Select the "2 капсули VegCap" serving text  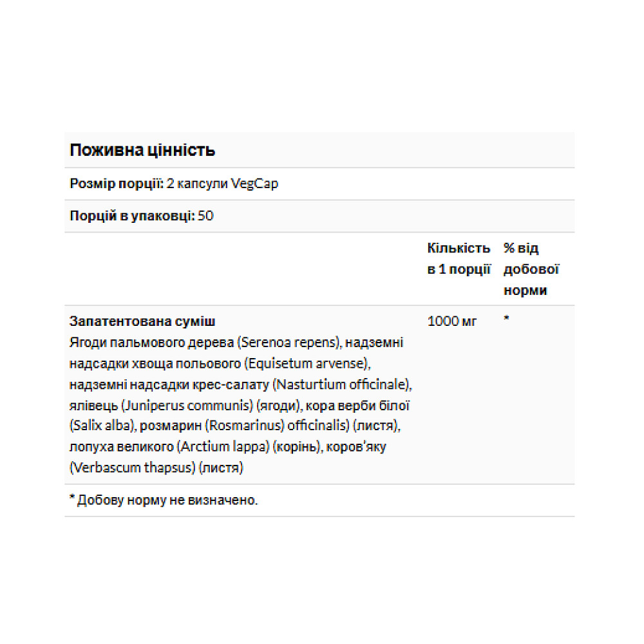222,184
